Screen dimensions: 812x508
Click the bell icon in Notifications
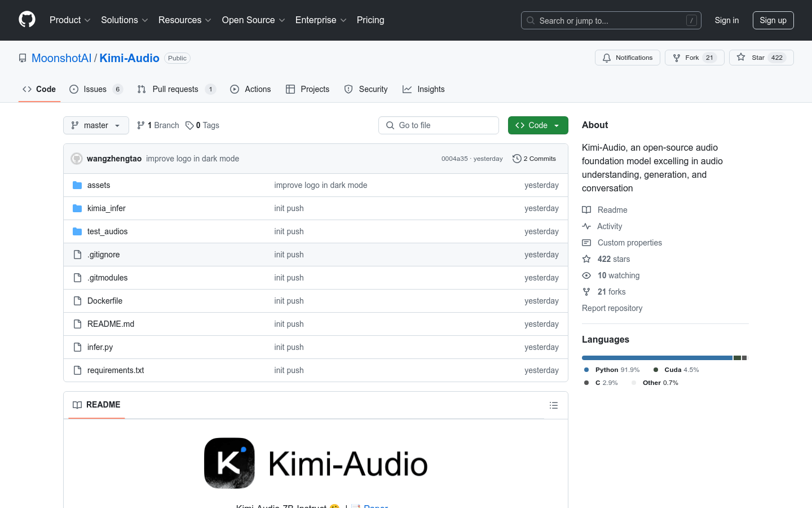tap(607, 58)
